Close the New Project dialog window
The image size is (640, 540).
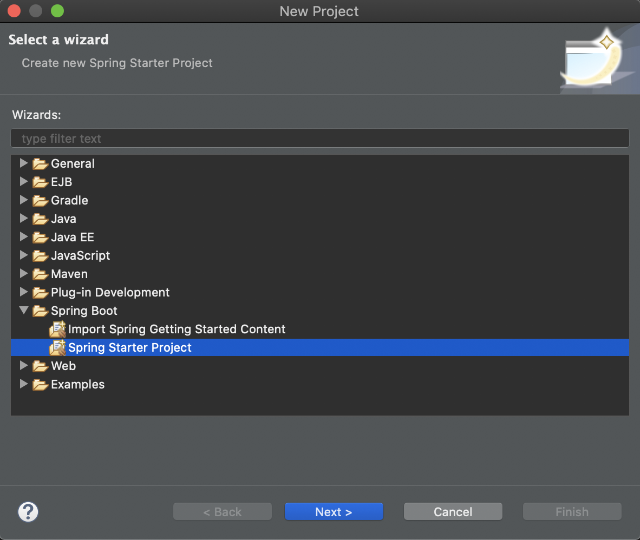(x=14, y=11)
